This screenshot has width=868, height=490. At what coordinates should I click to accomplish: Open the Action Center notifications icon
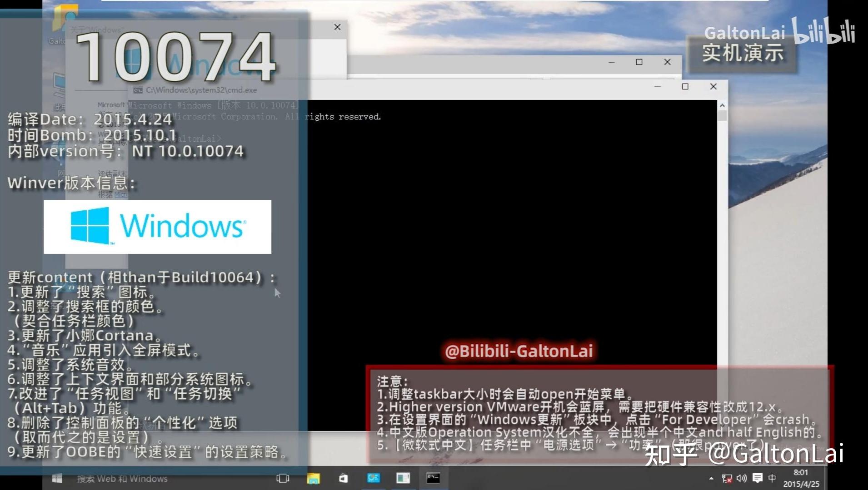pyautogui.click(x=757, y=479)
